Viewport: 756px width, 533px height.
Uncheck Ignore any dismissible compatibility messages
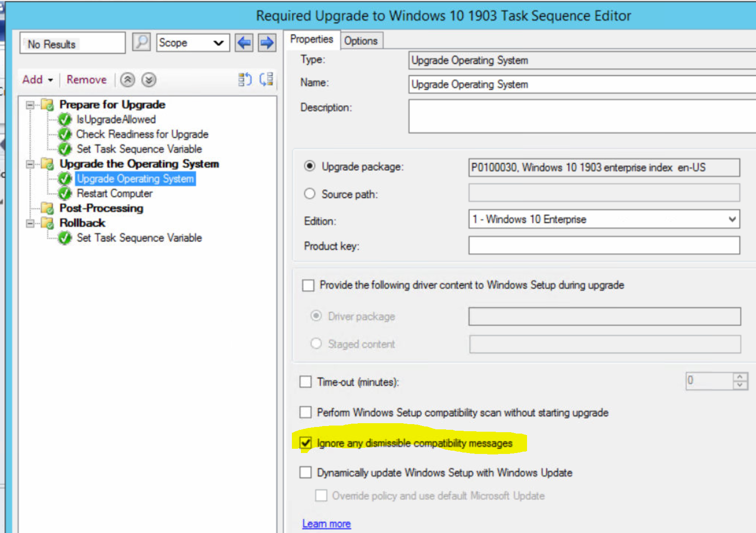click(x=306, y=443)
